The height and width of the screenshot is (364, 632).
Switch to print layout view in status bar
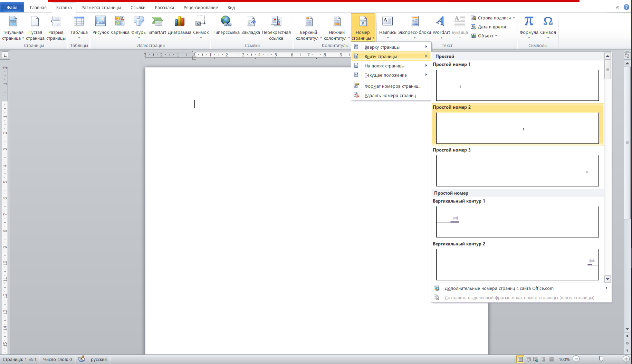(520, 359)
